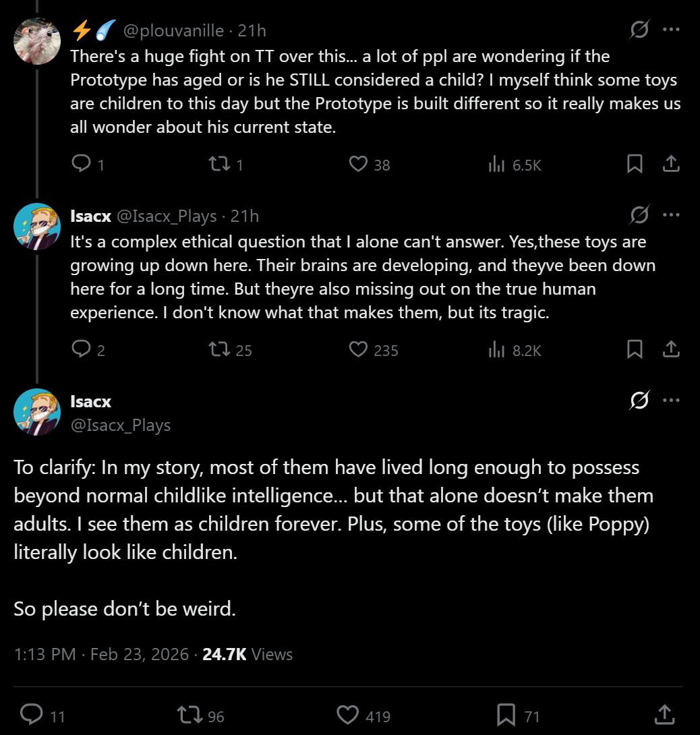Open more options on main Isacx tweet
Screen dimensions: 700x735
pos(671,401)
